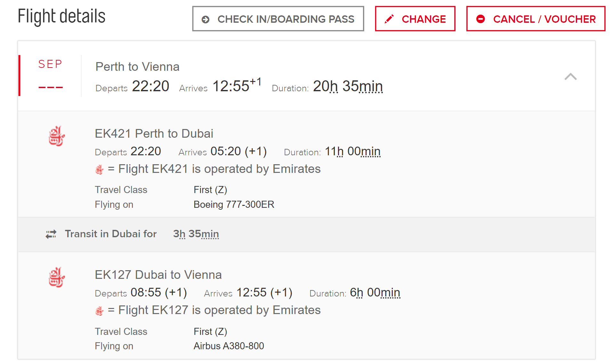
Task: Click the Cancel / Voucher button
Action: point(535,19)
